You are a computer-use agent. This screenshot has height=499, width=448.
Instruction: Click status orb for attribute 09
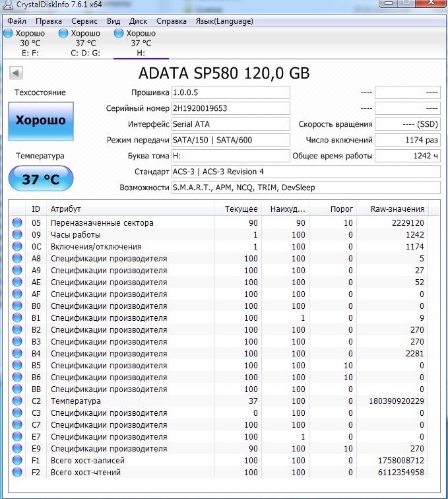click(17, 234)
